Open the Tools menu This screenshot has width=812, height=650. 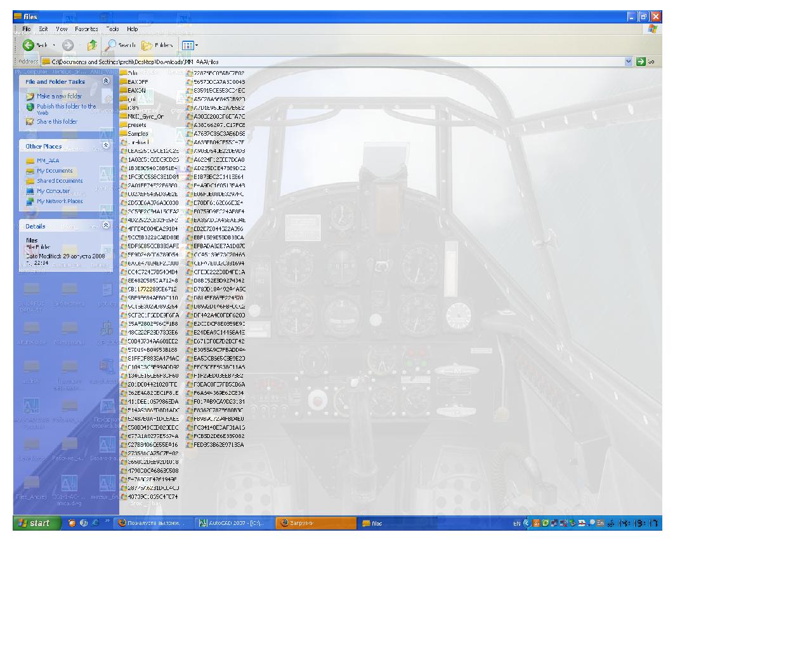pos(112,29)
